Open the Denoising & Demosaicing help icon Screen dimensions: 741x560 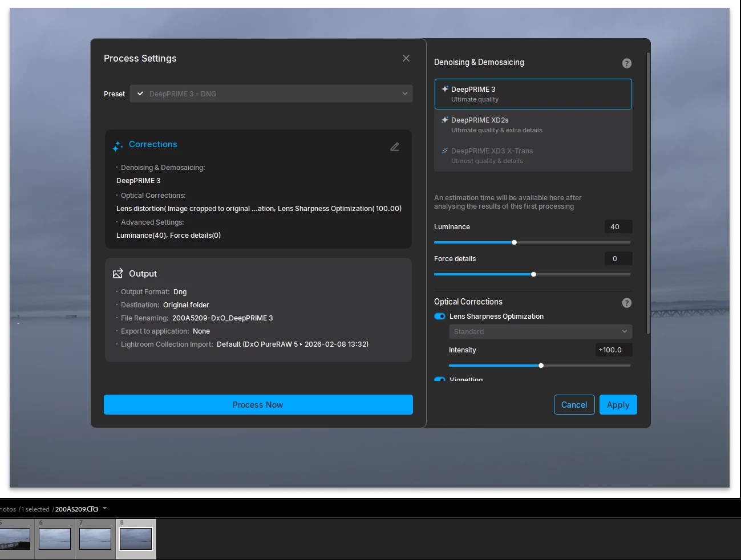pyautogui.click(x=626, y=63)
